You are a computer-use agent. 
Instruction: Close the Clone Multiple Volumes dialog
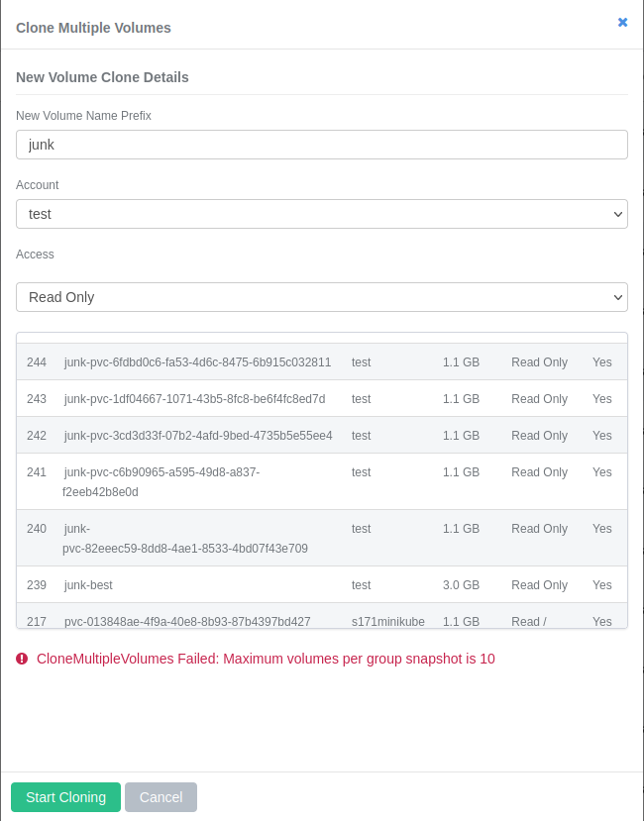point(622,22)
